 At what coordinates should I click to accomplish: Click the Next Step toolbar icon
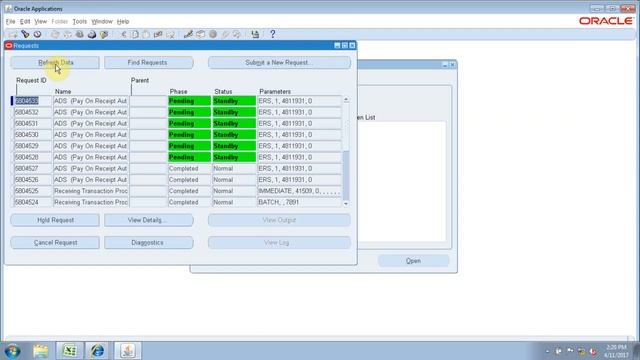[x=67, y=34]
